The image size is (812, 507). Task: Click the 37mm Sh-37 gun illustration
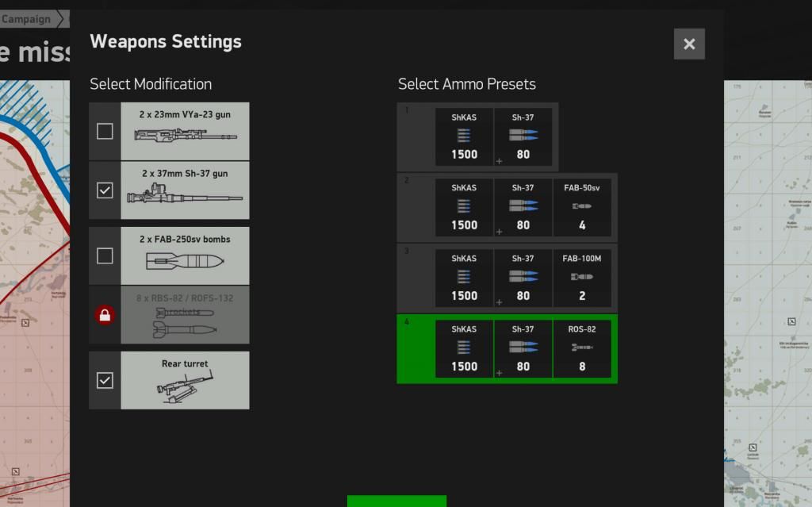pos(186,195)
